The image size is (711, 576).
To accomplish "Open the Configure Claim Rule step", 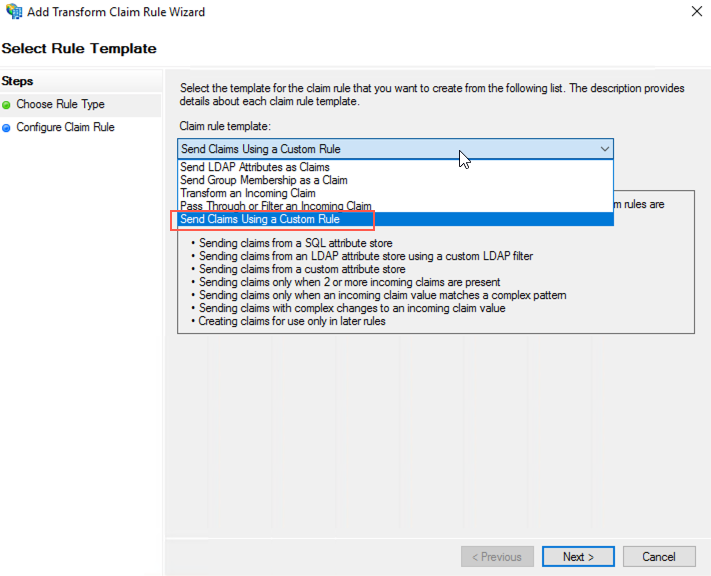I will 65,127.
